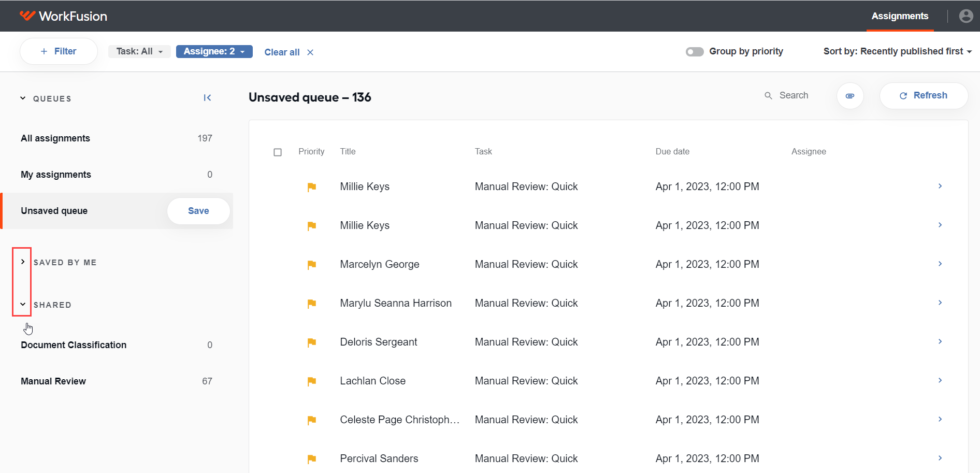Click the title Deloris Sergeant

tap(379, 342)
